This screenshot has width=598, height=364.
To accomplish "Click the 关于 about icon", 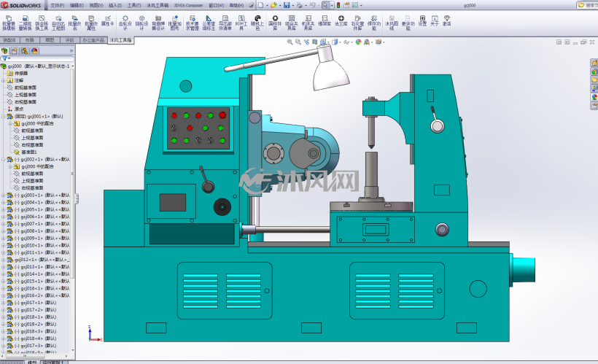I will point(435,20).
